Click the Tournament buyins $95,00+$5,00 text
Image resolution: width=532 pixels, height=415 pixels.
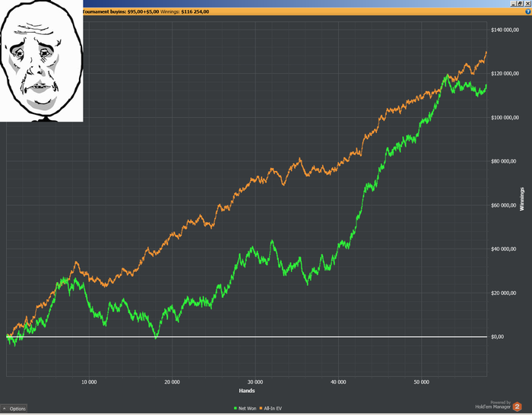tap(121, 11)
